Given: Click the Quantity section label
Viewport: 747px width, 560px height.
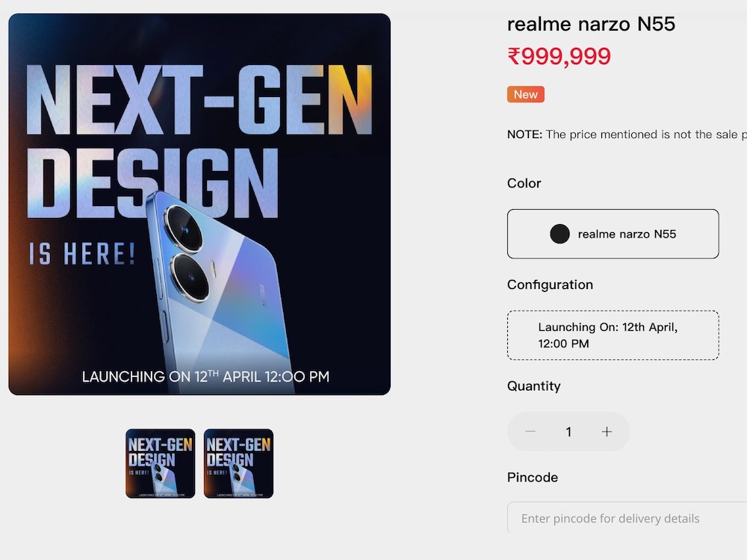Looking at the screenshot, I should click(533, 386).
